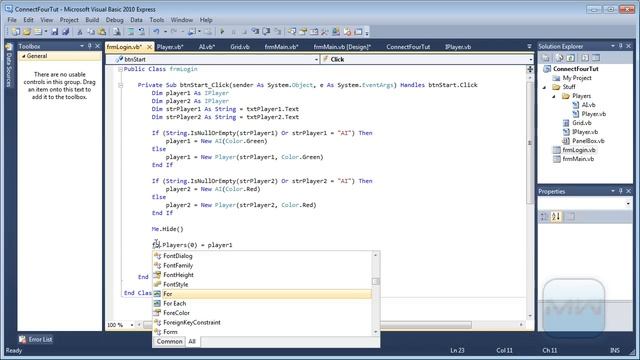Comment out the selected lines icon
The image size is (640, 360).
click(x=131, y=31)
